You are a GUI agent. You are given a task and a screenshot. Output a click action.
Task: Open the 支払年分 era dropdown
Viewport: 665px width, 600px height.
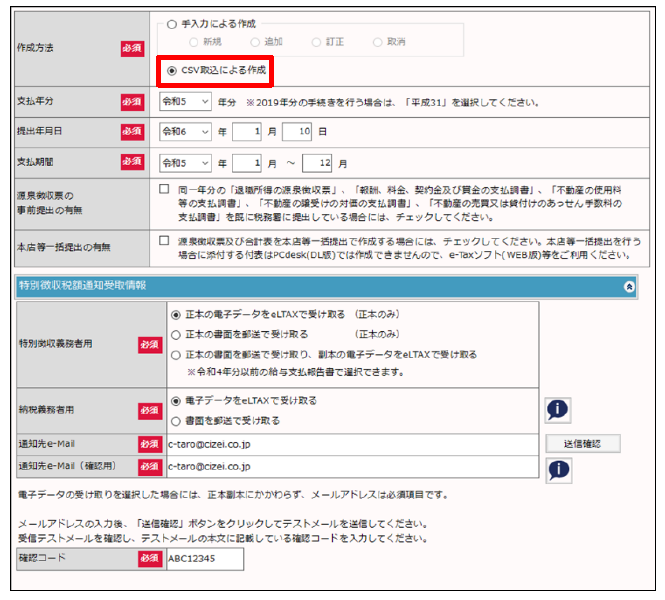click(185, 102)
